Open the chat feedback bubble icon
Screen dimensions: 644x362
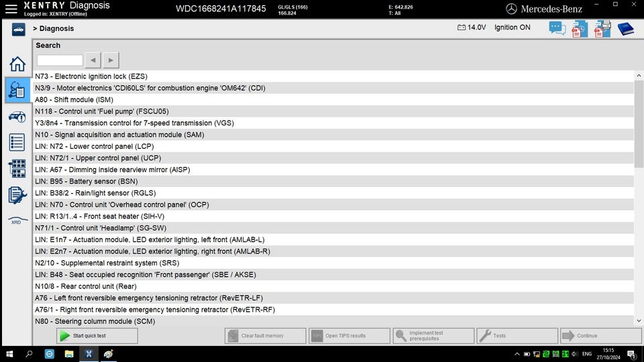pos(557,28)
